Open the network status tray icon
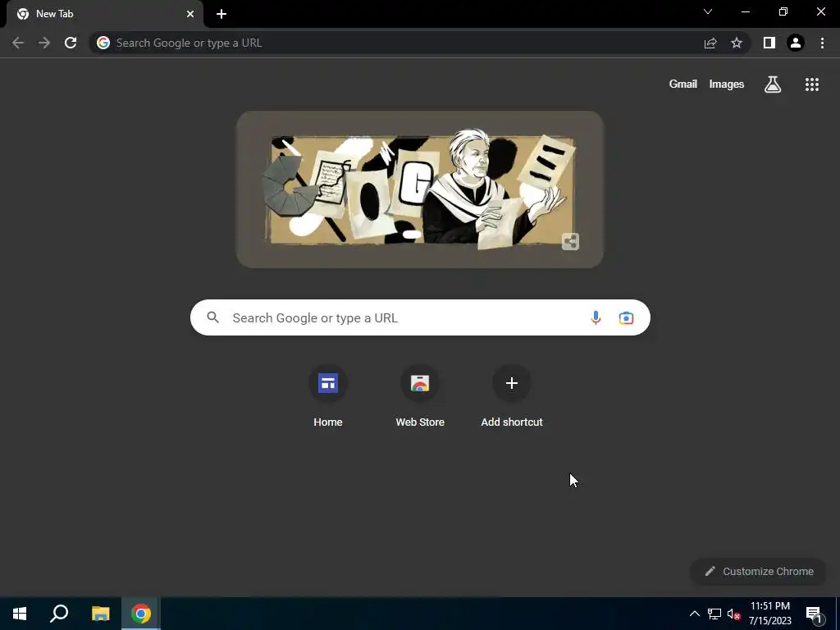Viewport: 840px width, 630px height. click(x=714, y=614)
